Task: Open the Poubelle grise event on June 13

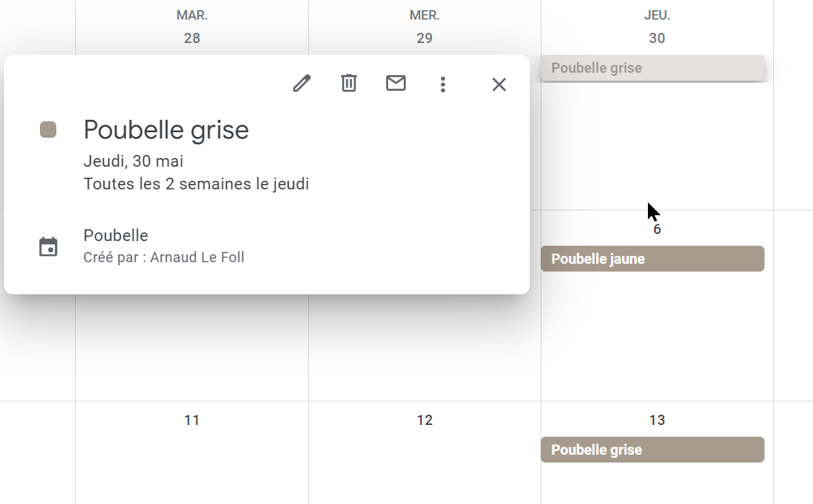Action: (x=653, y=449)
